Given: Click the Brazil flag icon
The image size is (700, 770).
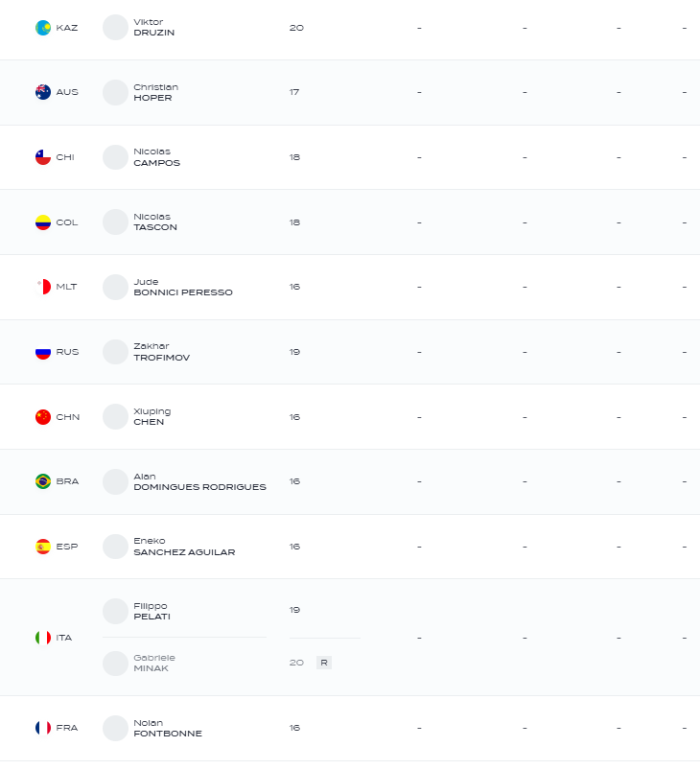Looking at the screenshot, I should point(43,481).
